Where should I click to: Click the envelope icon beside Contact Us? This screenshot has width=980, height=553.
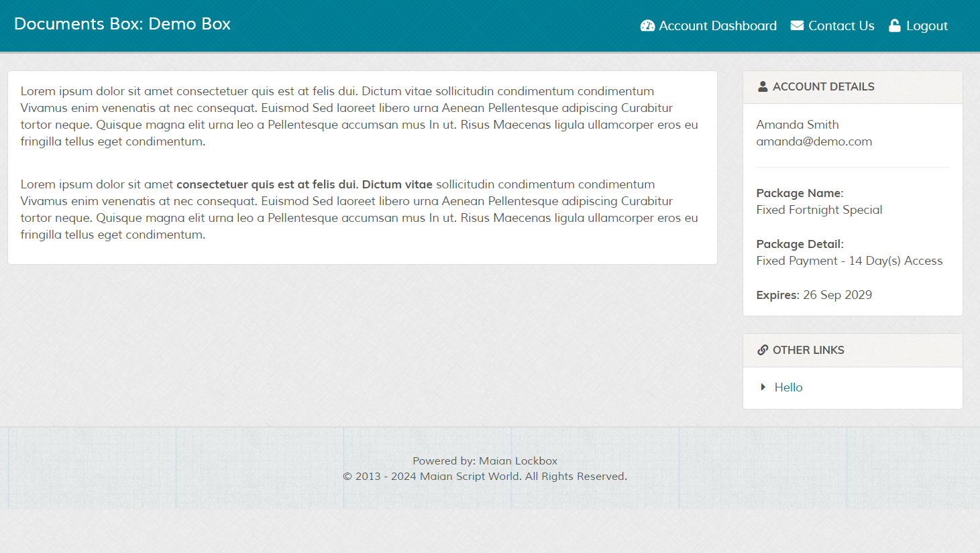point(797,26)
